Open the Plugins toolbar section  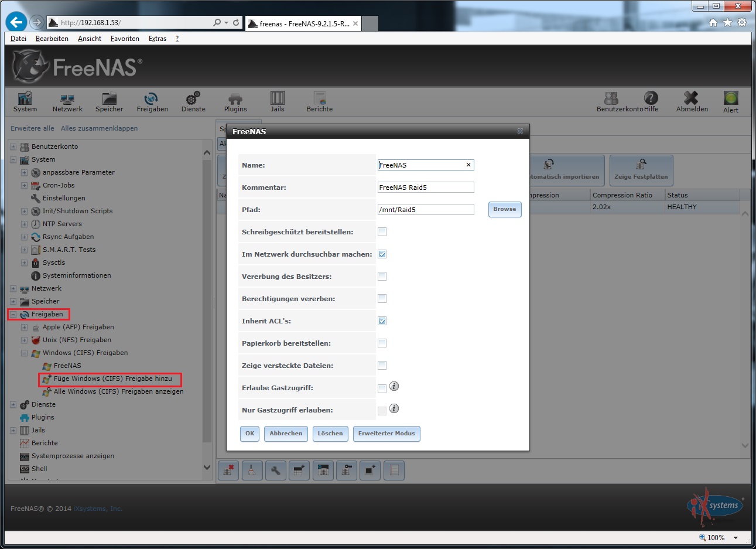pyautogui.click(x=235, y=101)
